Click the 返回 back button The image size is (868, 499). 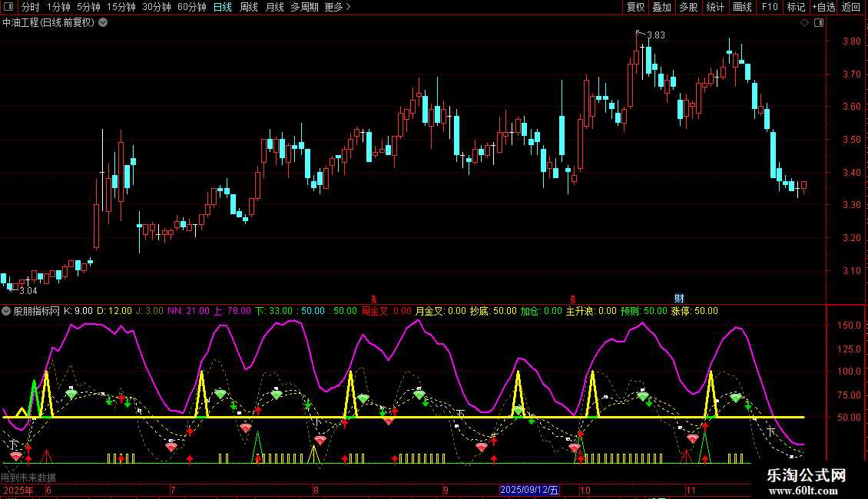851,7
